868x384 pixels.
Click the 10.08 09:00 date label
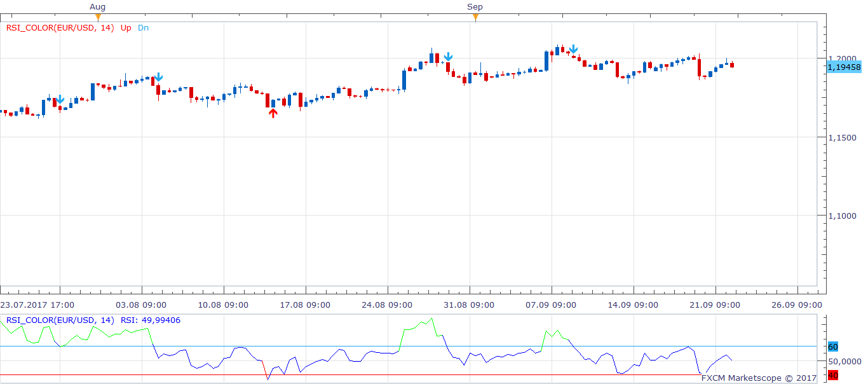[223, 305]
